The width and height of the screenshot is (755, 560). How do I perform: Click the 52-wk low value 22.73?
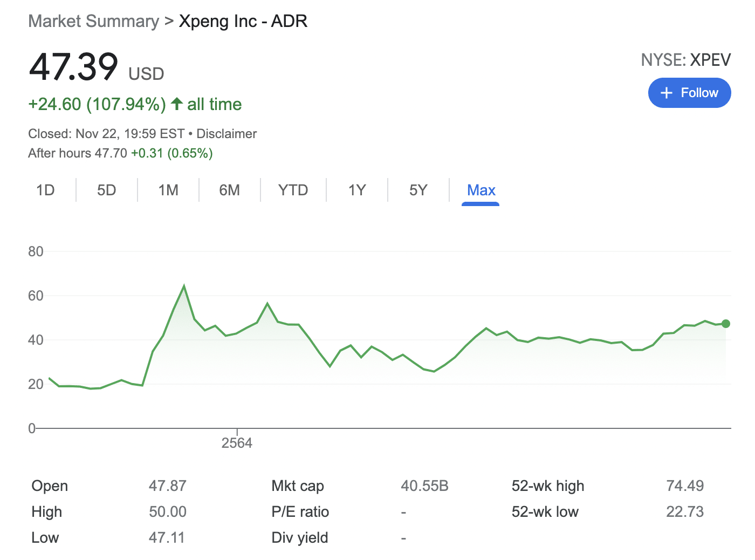[x=685, y=511]
